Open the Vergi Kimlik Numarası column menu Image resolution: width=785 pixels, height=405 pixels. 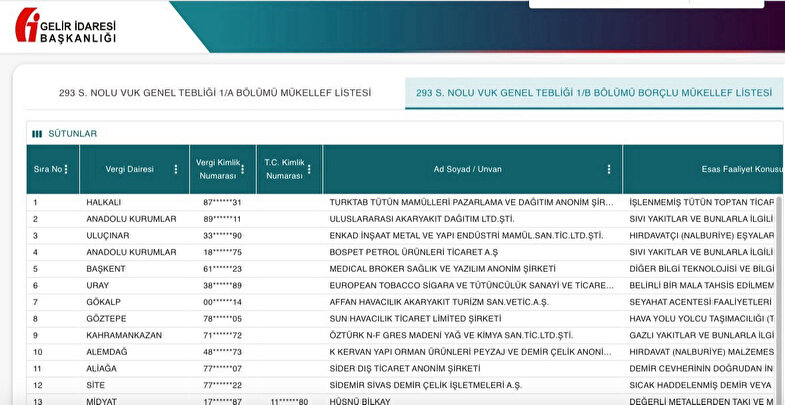pyautogui.click(x=243, y=169)
